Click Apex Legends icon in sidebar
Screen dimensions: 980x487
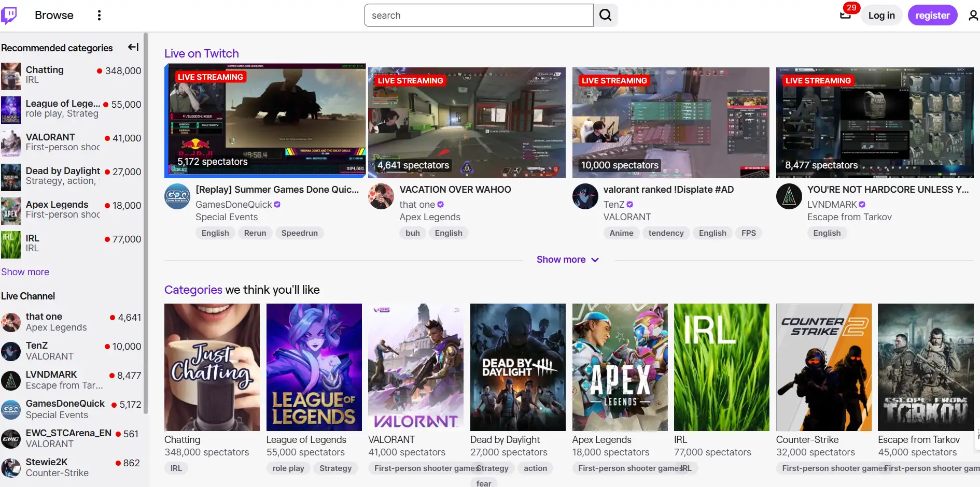click(11, 211)
